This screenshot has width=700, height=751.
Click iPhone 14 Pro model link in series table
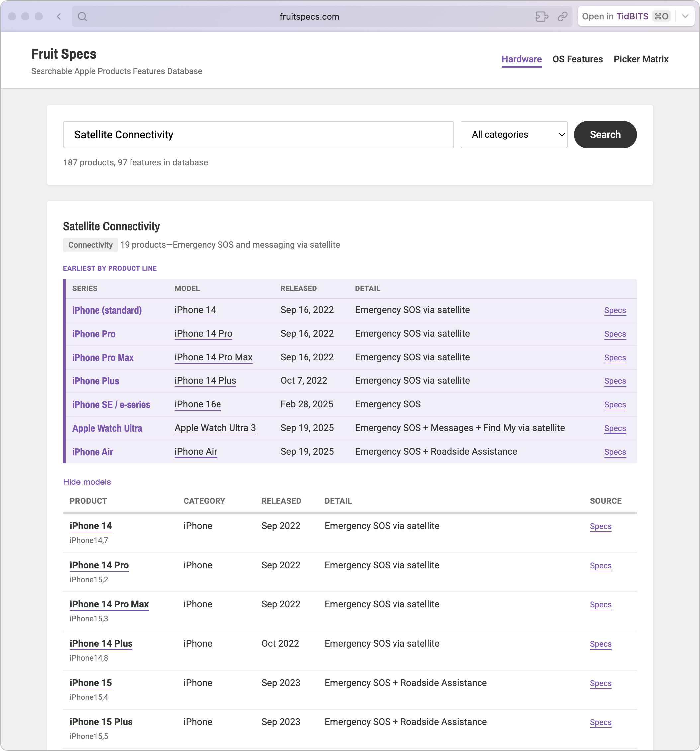(x=204, y=334)
